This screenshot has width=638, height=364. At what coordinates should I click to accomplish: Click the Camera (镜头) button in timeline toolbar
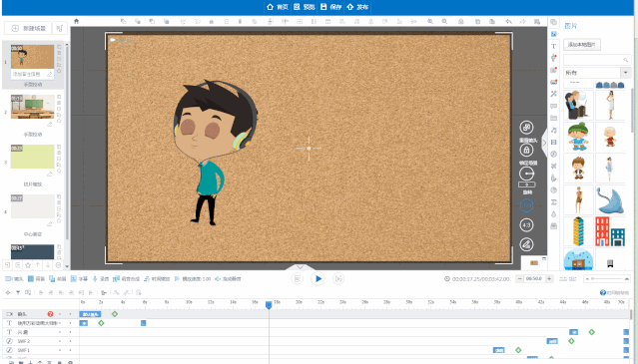click(x=14, y=278)
